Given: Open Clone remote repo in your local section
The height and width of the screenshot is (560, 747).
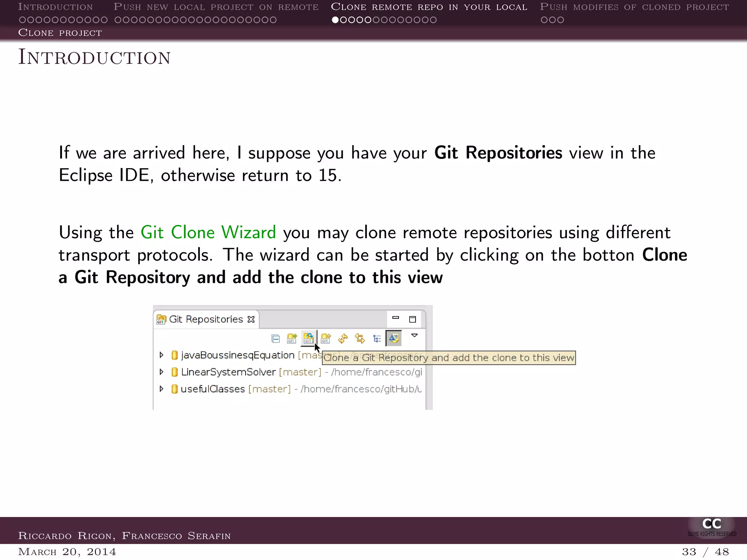Looking at the screenshot, I should click(429, 7).
